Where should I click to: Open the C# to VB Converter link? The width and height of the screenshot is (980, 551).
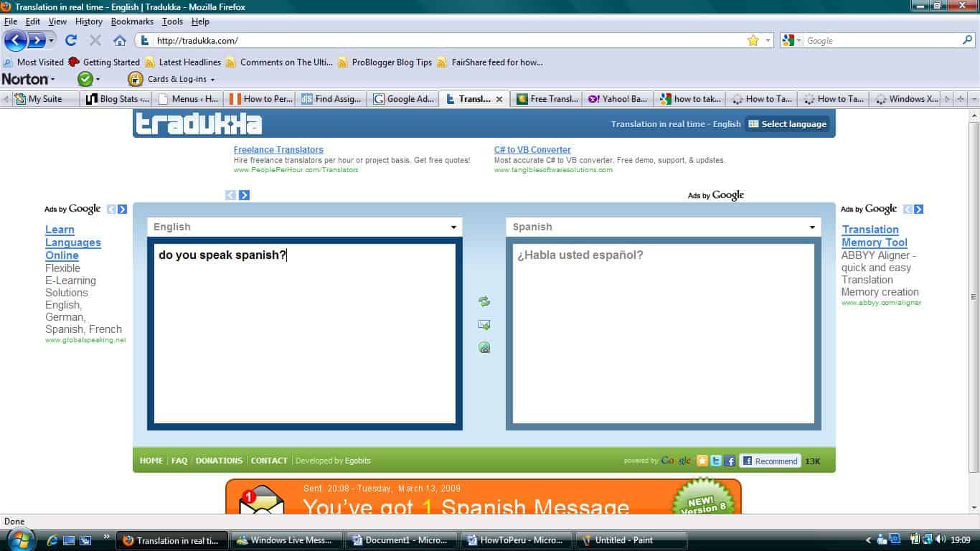point(532,150)
